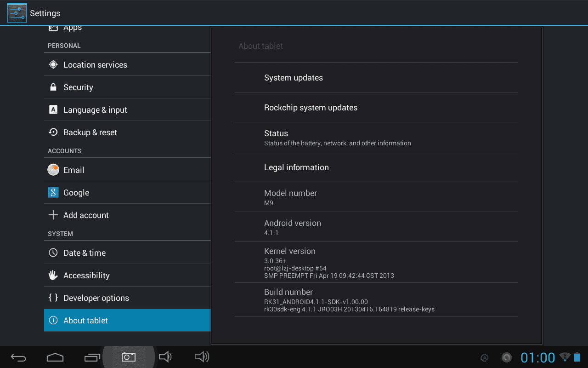
Task: Click the SYSTEM section header
Action: [61, 234]
